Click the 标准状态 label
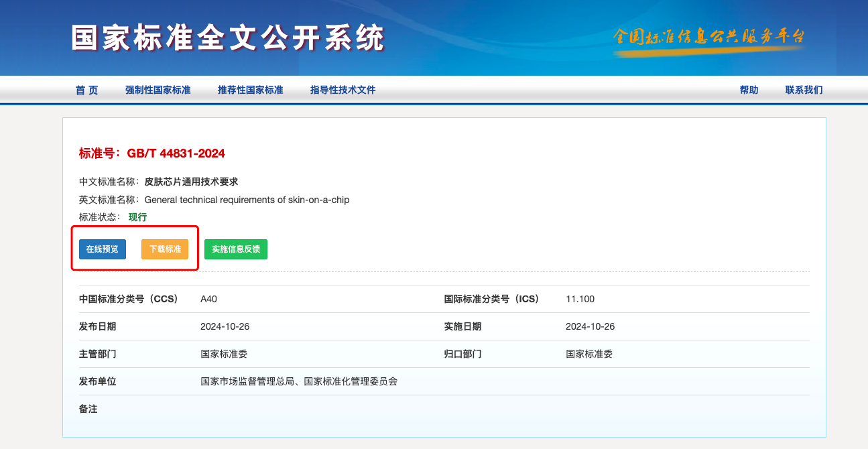Image resolution: width=868 pixels, height=449 pixels. point(99,217)
